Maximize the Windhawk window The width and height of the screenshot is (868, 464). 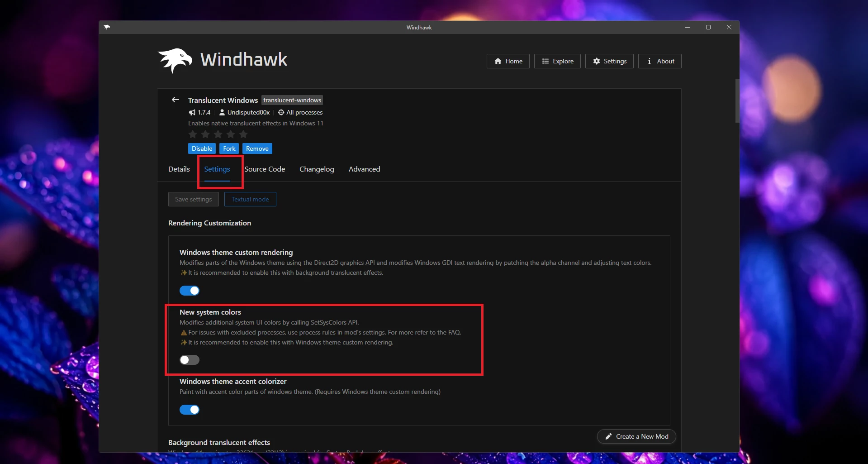[708, 27]
